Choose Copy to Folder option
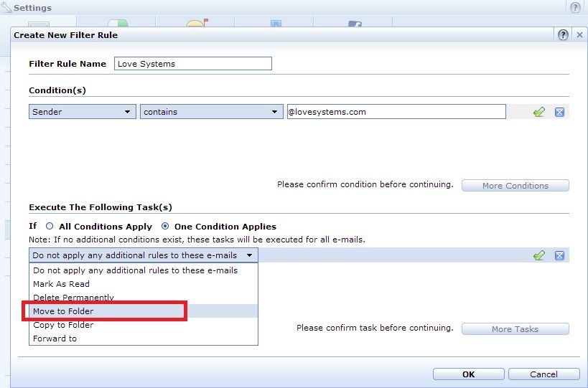 coord(144,325)
